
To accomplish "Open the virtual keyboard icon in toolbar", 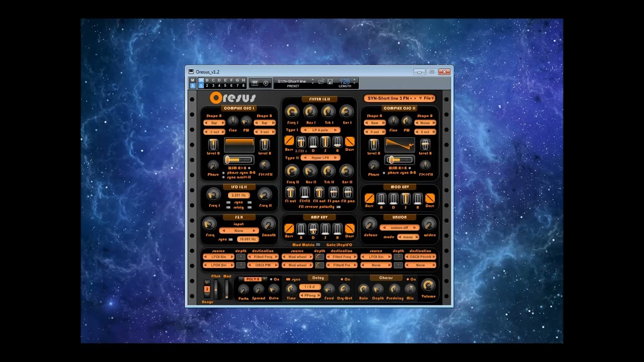I will (x=255, y=83).
